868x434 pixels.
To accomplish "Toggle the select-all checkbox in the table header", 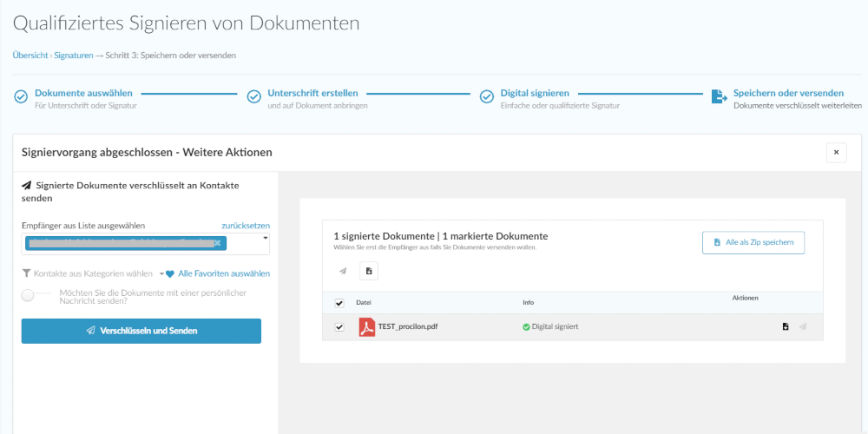I will click(x=339, y=303).
